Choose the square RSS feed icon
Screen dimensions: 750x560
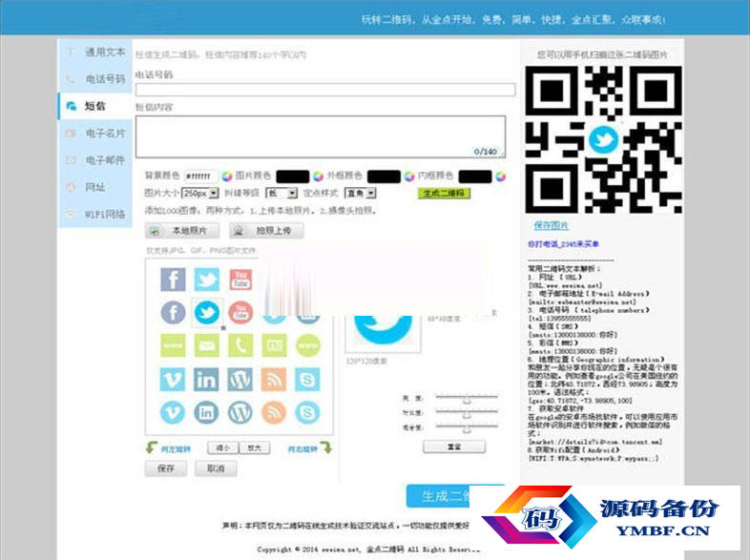[274, 380]
